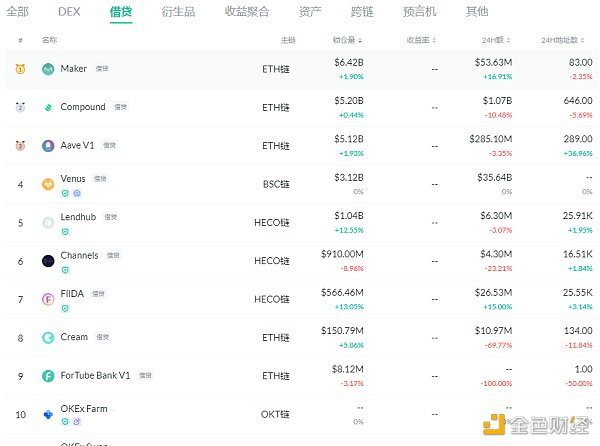Click the Channels dark round logo

[x=48, y=260]
